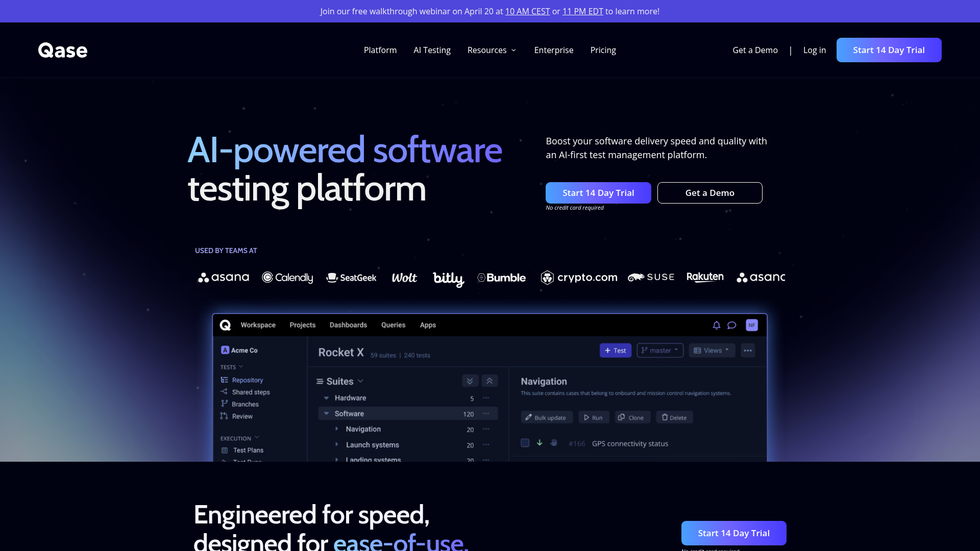
Task: Open the master branch dropdown
Action: pyautogui.click(x=660, y=350)
